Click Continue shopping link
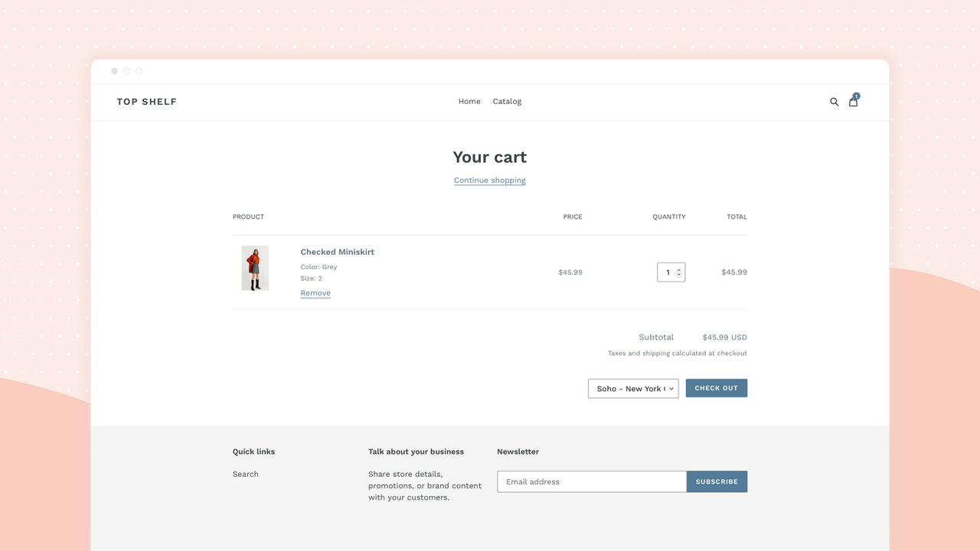Screen dimensions: 980x551 489,180
